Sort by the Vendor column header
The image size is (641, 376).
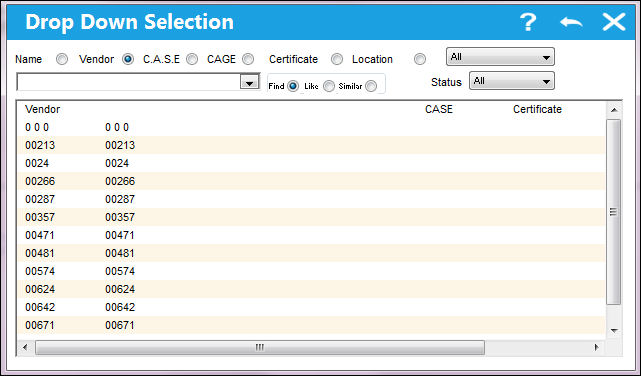point(43,109)
